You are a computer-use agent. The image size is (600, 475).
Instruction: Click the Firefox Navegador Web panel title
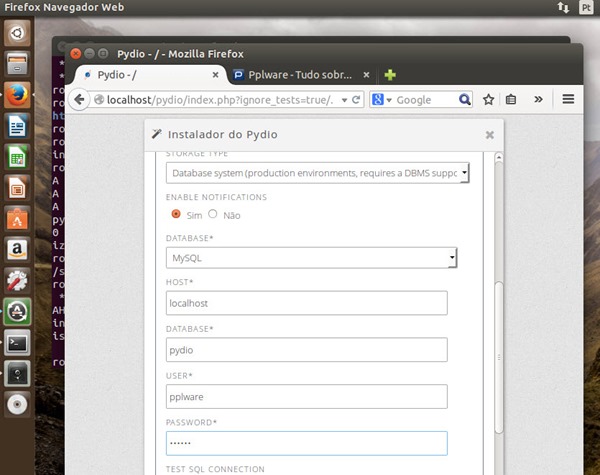(64, 7)
